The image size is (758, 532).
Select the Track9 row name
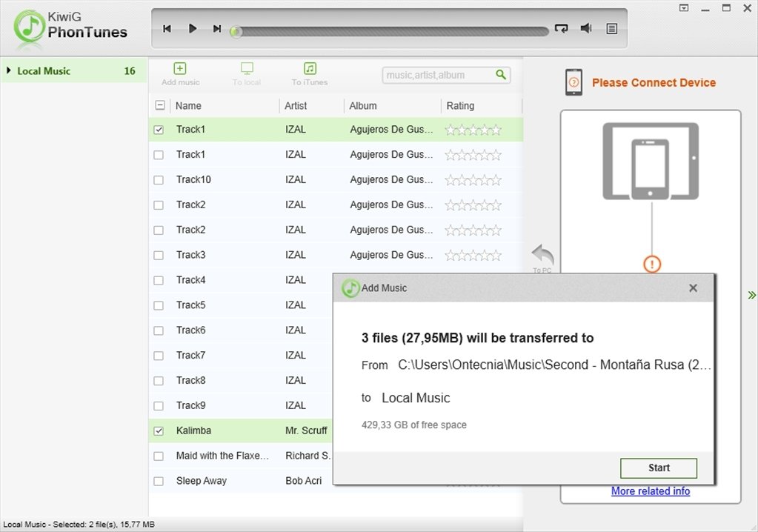click(190, 405)
